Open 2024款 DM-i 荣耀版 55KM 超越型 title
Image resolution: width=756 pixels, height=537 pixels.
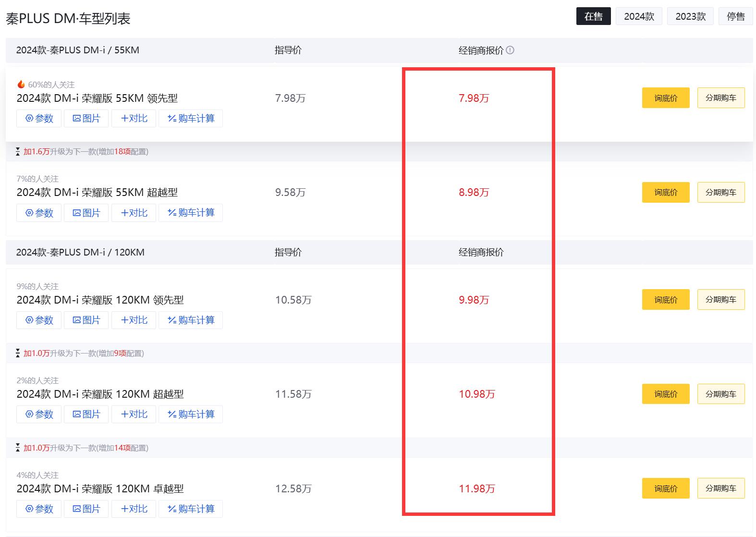pyautogui.click(x=97, y=193)
